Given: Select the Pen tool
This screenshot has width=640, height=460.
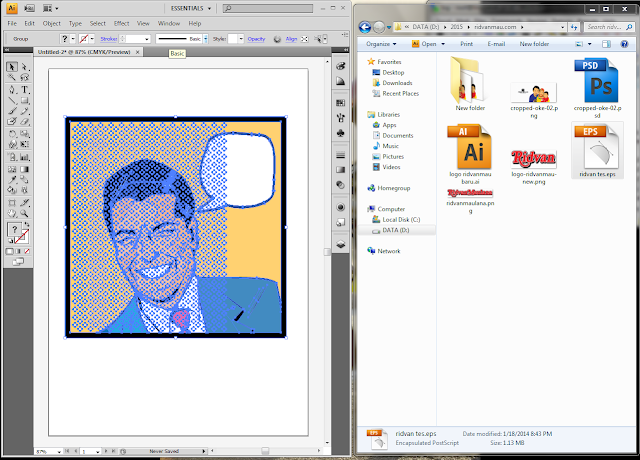Looking at the screenshot, I should [12, 89].
